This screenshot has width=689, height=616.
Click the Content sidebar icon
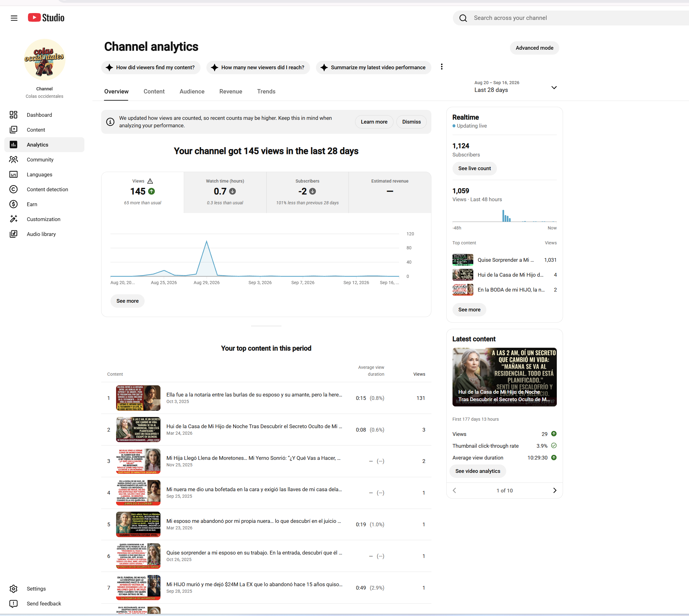[x=14, y=130]
